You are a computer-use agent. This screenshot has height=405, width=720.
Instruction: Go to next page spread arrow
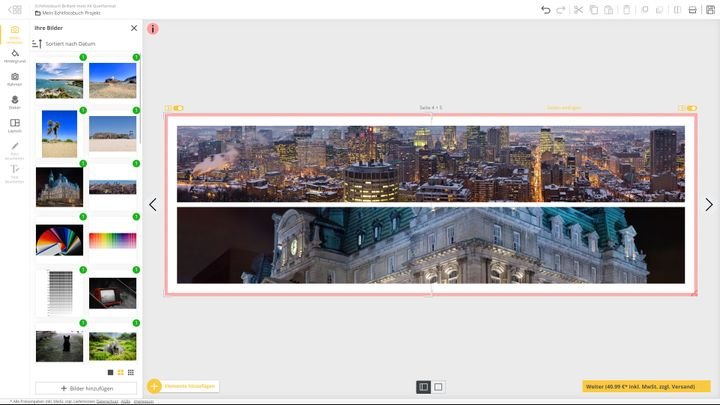coord(709,205)
